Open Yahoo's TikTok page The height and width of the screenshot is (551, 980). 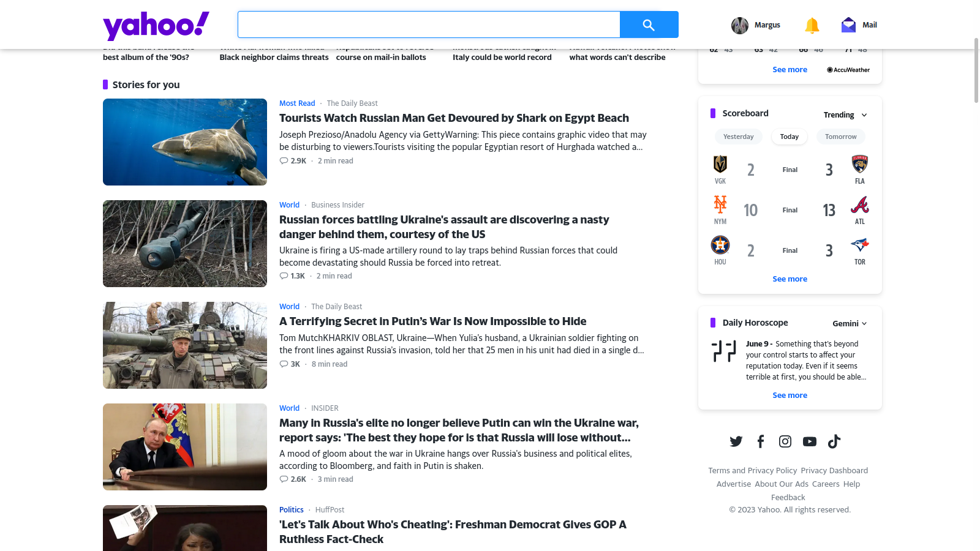pos(834,441)
